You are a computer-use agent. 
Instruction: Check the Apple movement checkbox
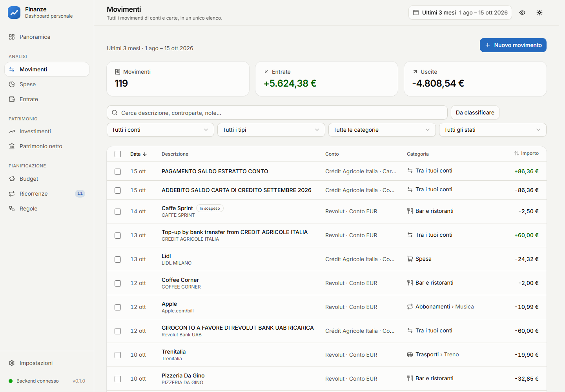[x=118, y=307]
